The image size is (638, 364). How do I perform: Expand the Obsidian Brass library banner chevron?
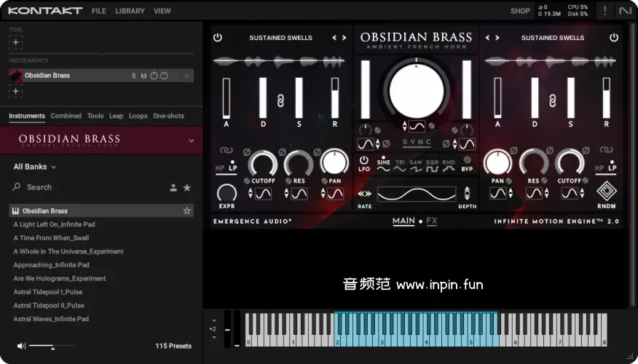(192, 141)
